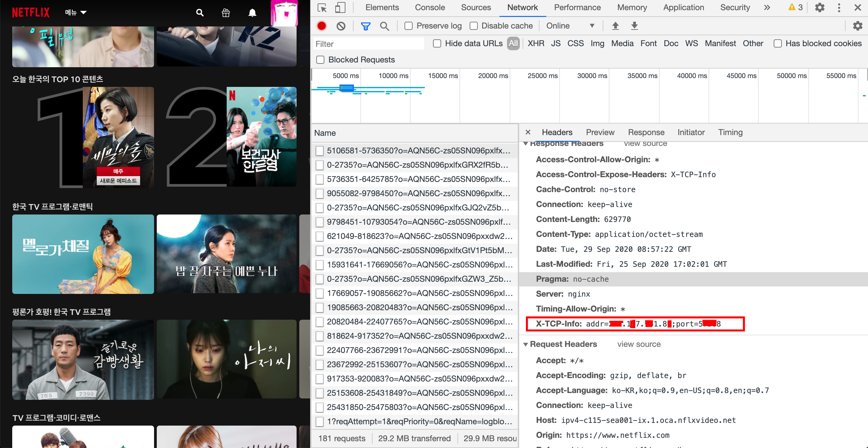Select the XHR filter type
This screenshot has width=868, height=448.
click(x=536, y=43)
